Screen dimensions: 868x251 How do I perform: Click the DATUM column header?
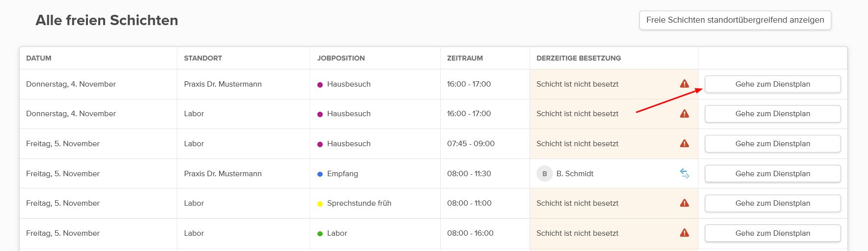point(39,58)
